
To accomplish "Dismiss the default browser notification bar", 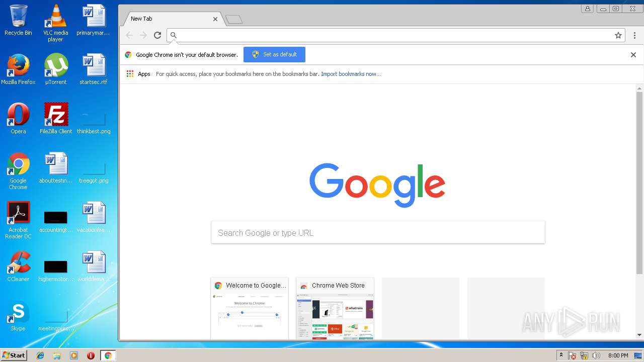I will 633,55.
